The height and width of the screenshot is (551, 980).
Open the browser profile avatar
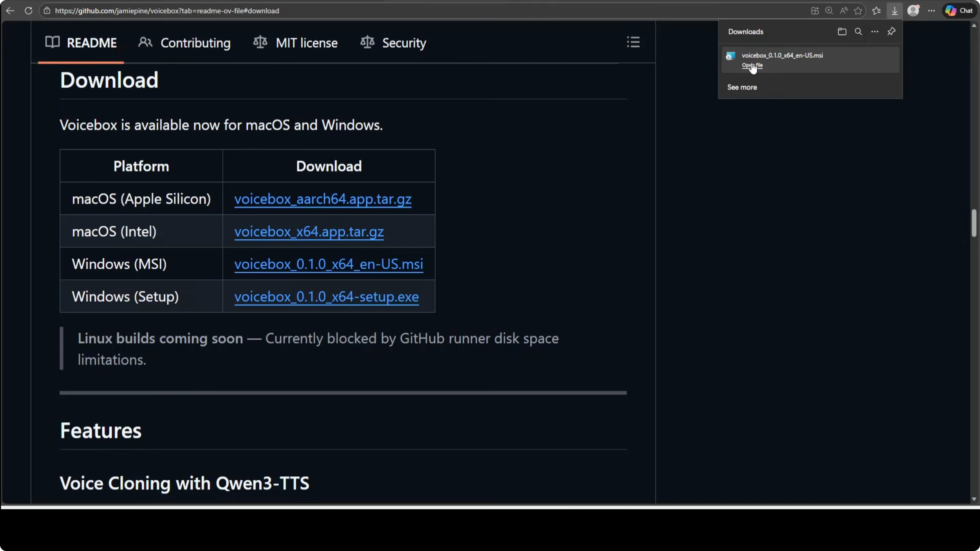(913, 11)
